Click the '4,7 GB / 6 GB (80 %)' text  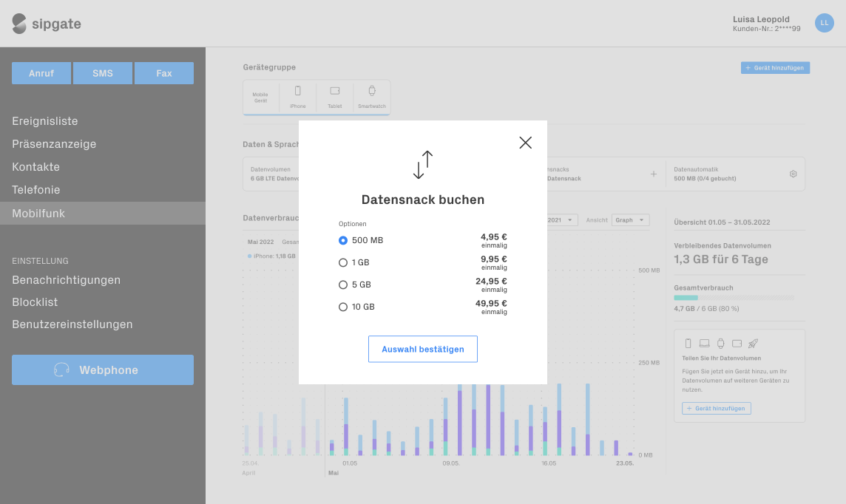click(706, 309)
